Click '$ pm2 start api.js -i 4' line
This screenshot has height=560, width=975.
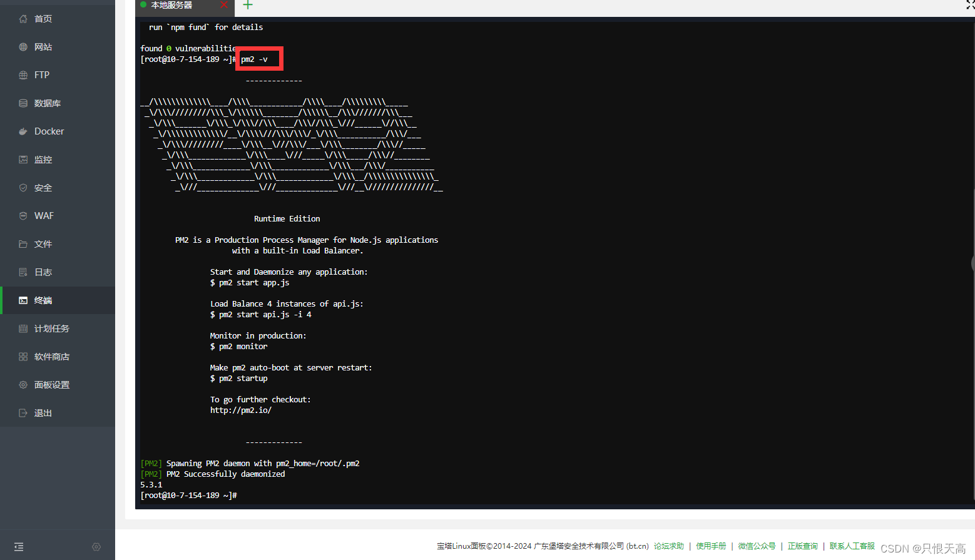[x=261, y=315]
